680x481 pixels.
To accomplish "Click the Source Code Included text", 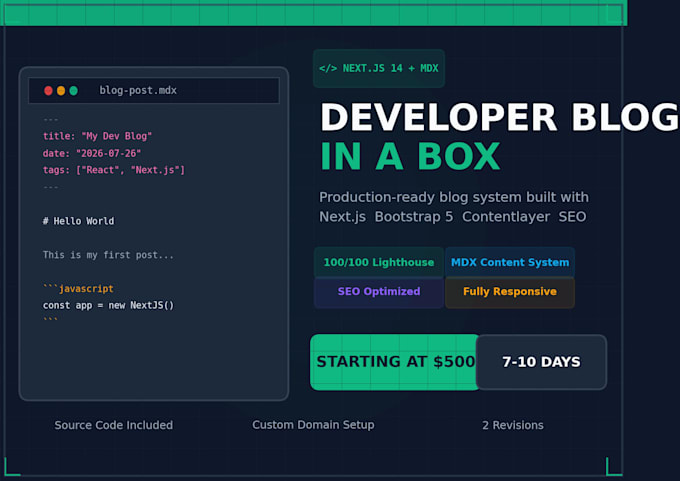I will pos(114,425).
